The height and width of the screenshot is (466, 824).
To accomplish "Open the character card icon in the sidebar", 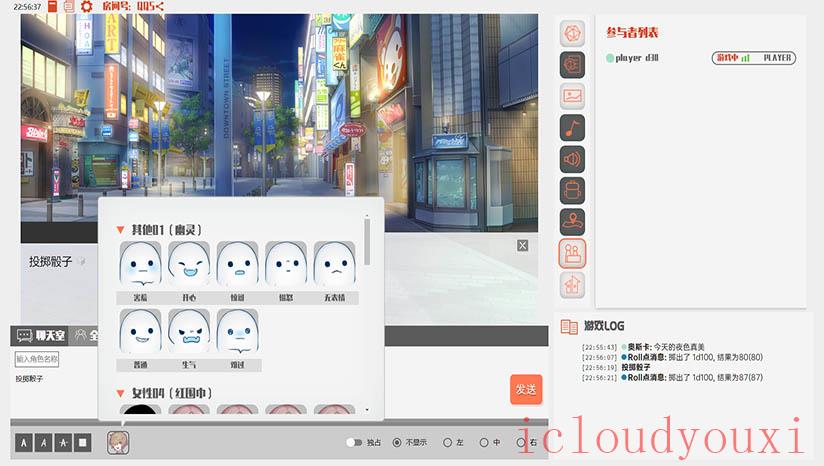I will (x=572, y=65).
